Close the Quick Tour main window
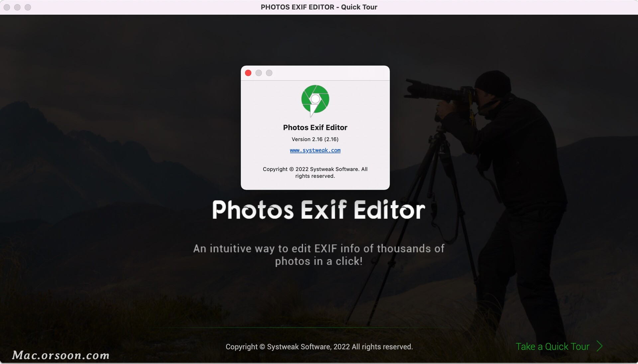 click(x=7, y=7)
